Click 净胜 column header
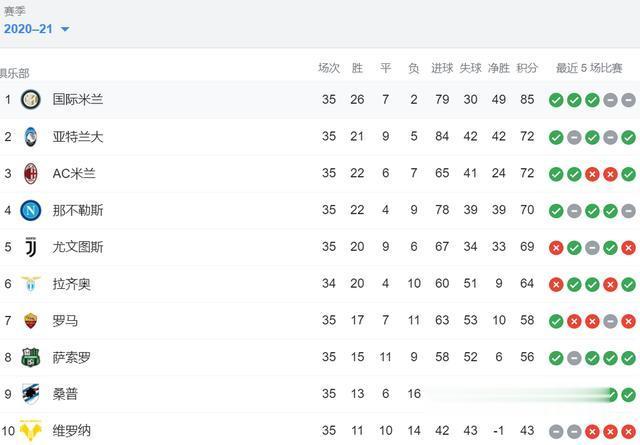The image size is (640, 445). click(498, 69)
